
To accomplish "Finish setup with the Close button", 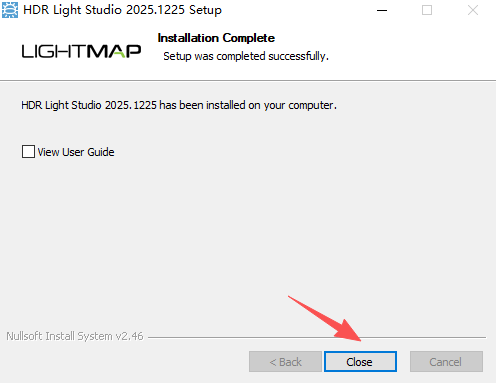I will tap(360, 361).
